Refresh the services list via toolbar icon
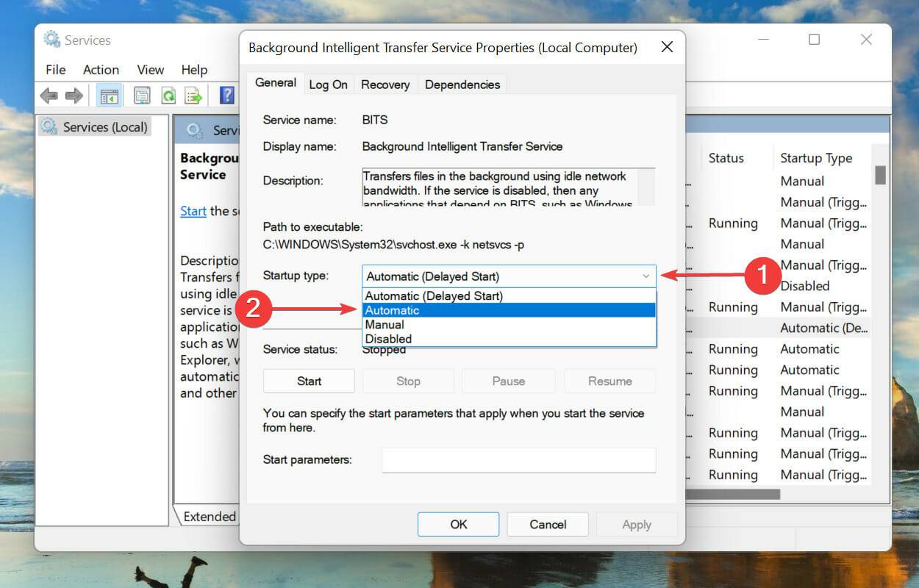This screenshot has height=588, width=919. click(168, 96)
